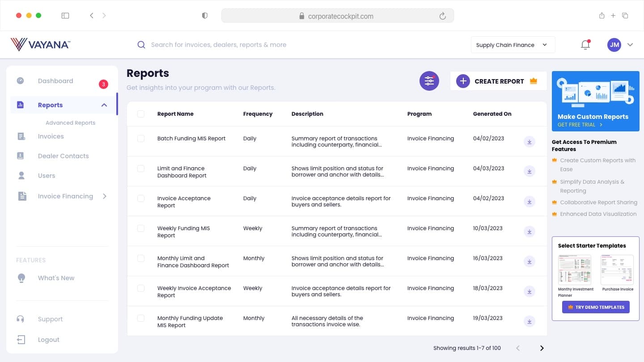This screenshot has height=362, width=644.
Task: Click the JM user avatar
Action: pyautogui.click(x=614, y=45)
